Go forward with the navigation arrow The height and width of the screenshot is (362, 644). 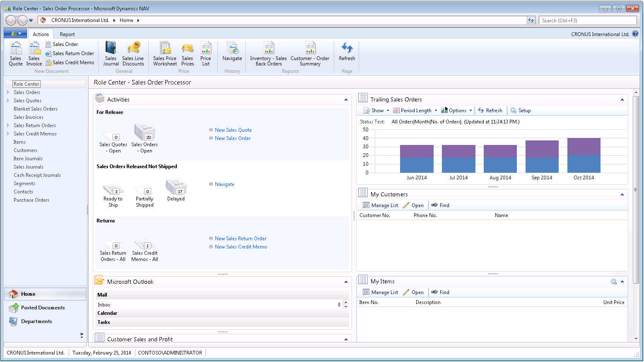click(x=22, y=20)
